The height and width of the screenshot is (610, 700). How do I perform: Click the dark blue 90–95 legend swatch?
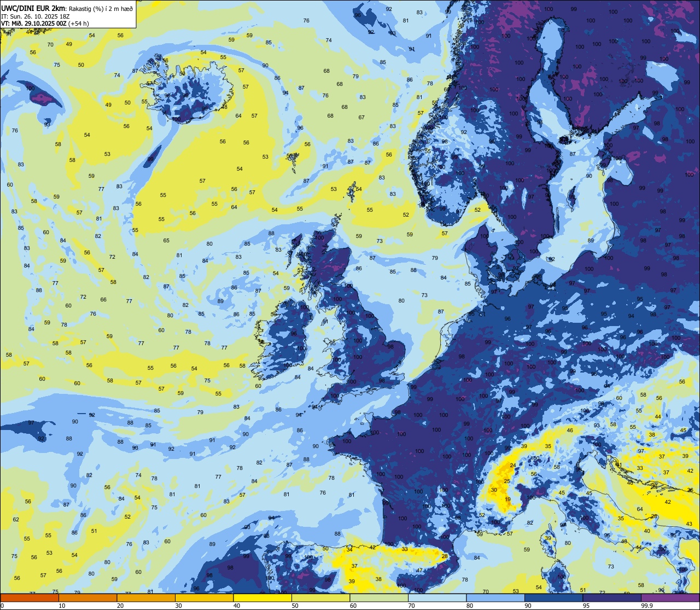tap(553, 597)
